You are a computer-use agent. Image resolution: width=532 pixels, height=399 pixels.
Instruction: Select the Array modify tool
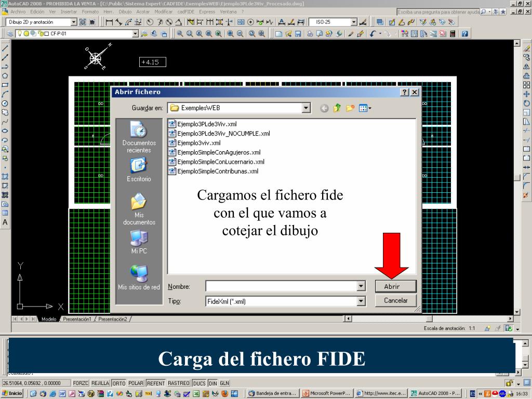(x=526, y=85)
